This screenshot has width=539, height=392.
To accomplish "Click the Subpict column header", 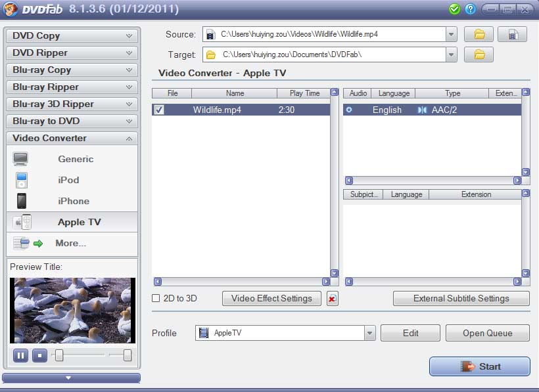I will [x=363, y=194].
